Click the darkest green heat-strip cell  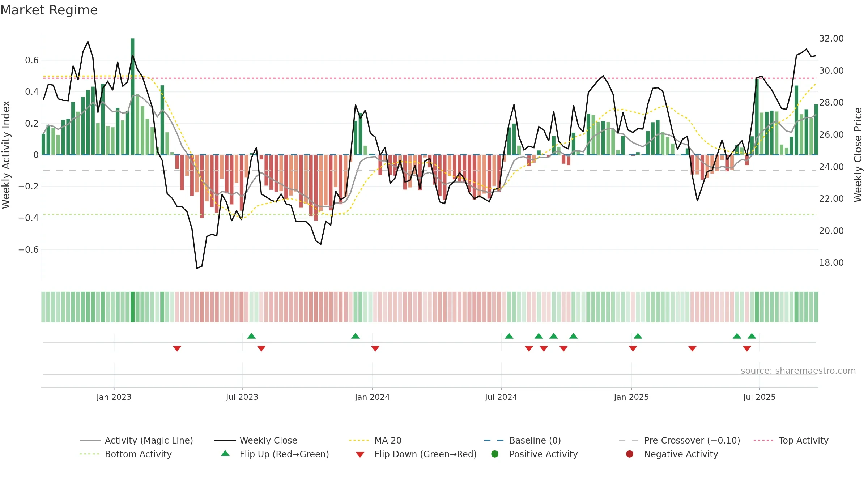point(132,307)
